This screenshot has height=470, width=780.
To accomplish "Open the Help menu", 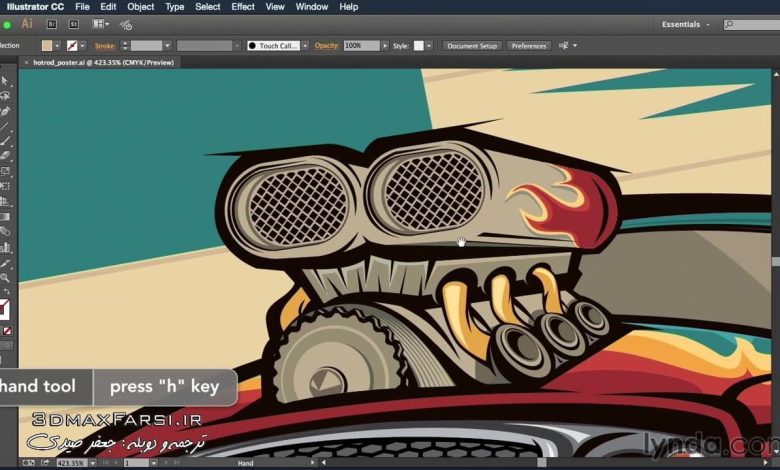I will coord(349,7).
